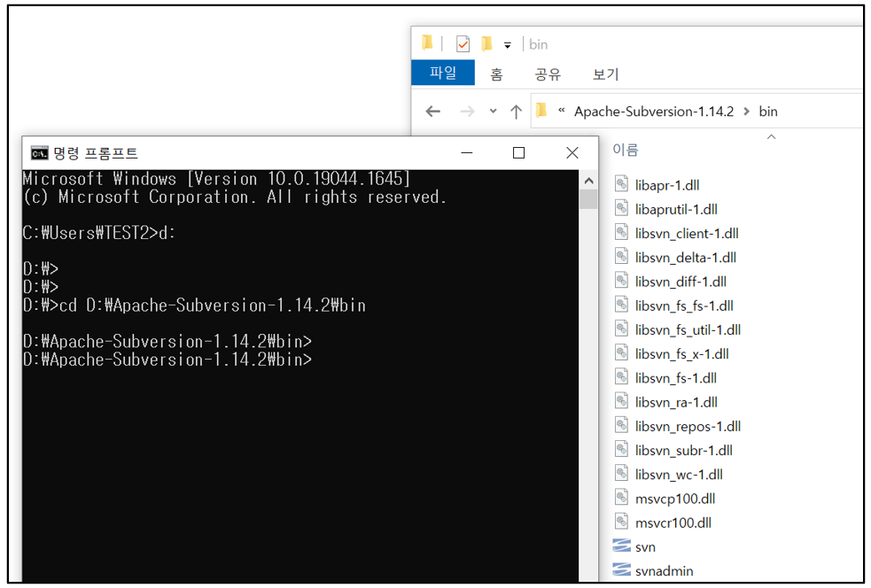Click the libsvn_diff-1.dll file icon
The width and height of the screenshot is (871, 588).
(622, 281)
